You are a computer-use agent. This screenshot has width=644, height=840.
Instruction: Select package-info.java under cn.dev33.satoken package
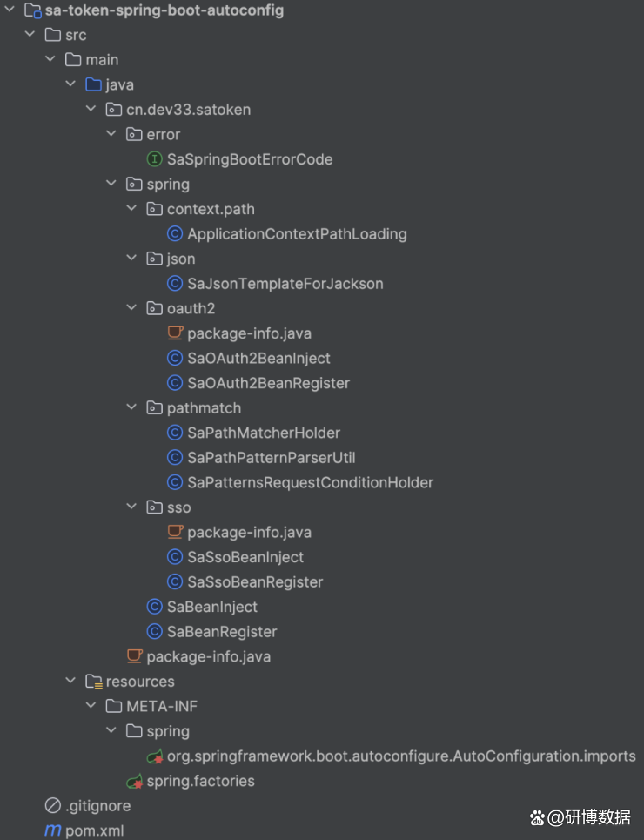(208, 657)
